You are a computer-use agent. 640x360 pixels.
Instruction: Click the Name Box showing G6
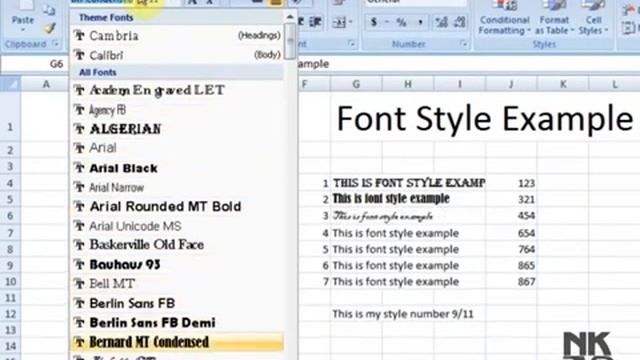click(x=34, y=64)
